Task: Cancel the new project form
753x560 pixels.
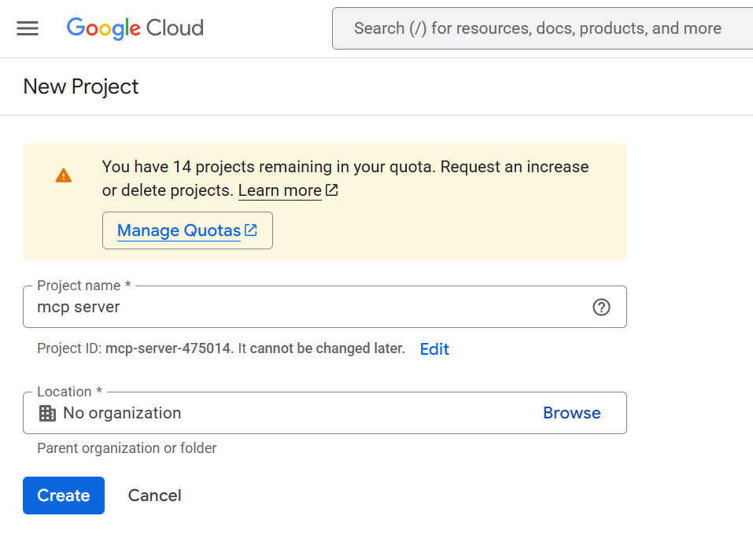Action: pyautogui.click(x=154, y=496)
